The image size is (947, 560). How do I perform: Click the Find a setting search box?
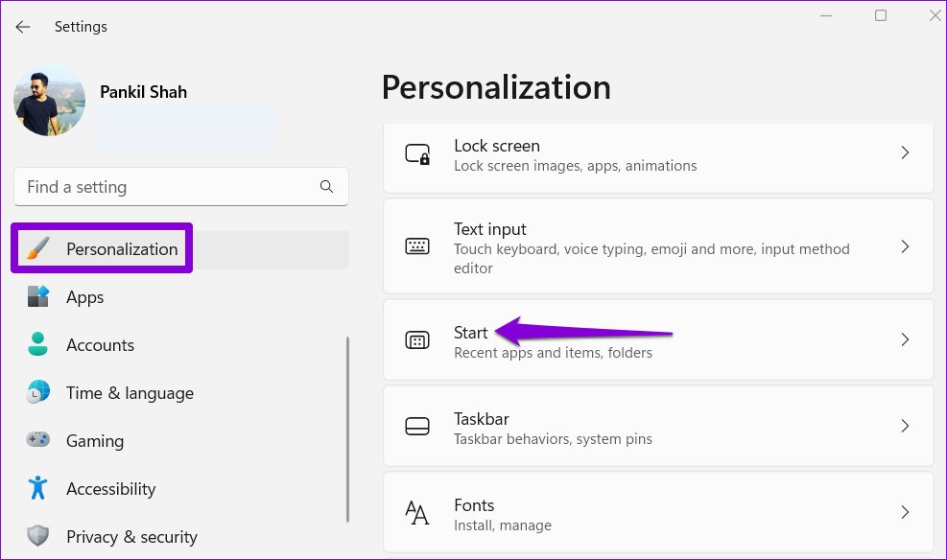pyautogui.click(x=181, y=187)
